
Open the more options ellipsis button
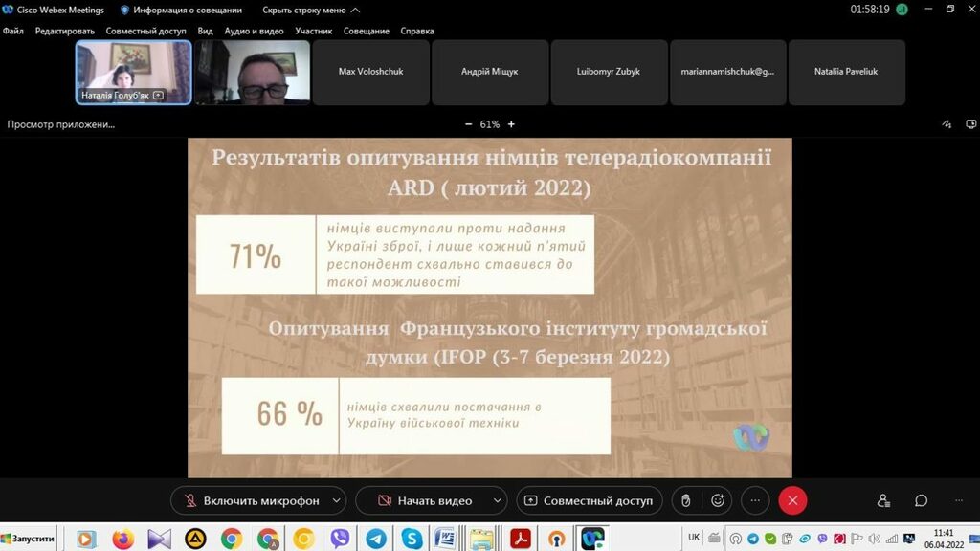(755, 500)
